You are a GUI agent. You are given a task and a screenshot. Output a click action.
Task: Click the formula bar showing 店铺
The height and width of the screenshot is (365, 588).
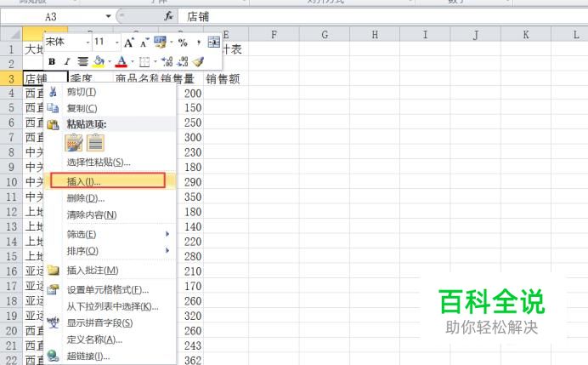point(382,16)
